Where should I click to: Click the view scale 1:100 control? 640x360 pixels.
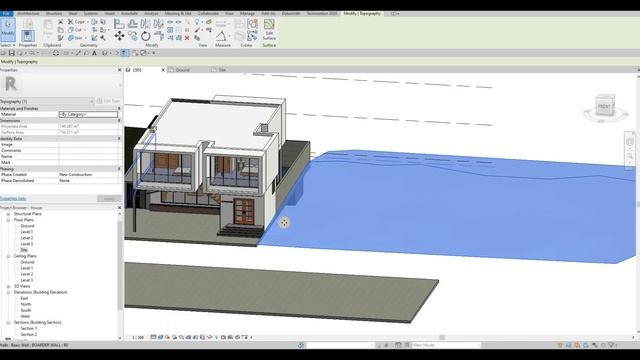138,338
